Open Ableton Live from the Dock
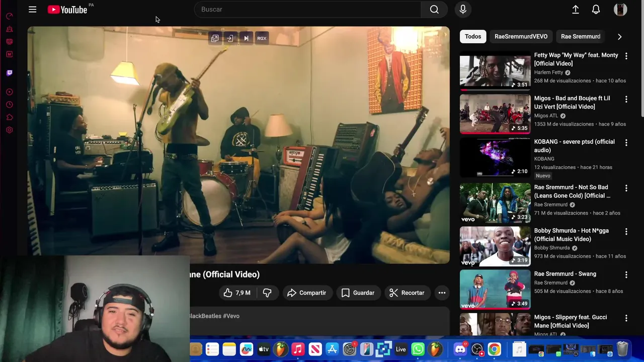Screen dimensions: 644x362 click(x=400, y=349)
